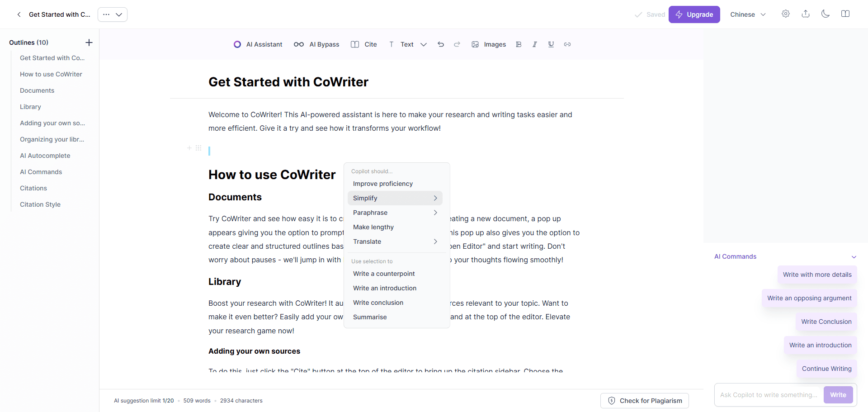Click 'Write Conclusion' sidebar command
Screen dimensions: 868x412
click(x=826, y=322)
